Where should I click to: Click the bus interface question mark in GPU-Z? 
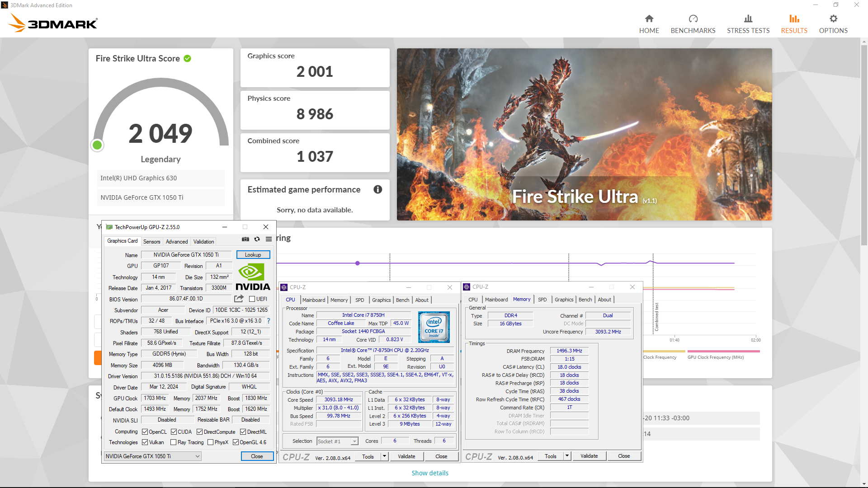click(x=269, y=321)
